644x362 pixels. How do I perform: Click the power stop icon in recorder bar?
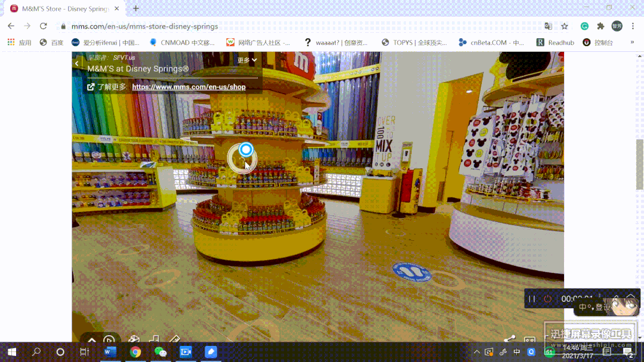(x=548, y=298)
